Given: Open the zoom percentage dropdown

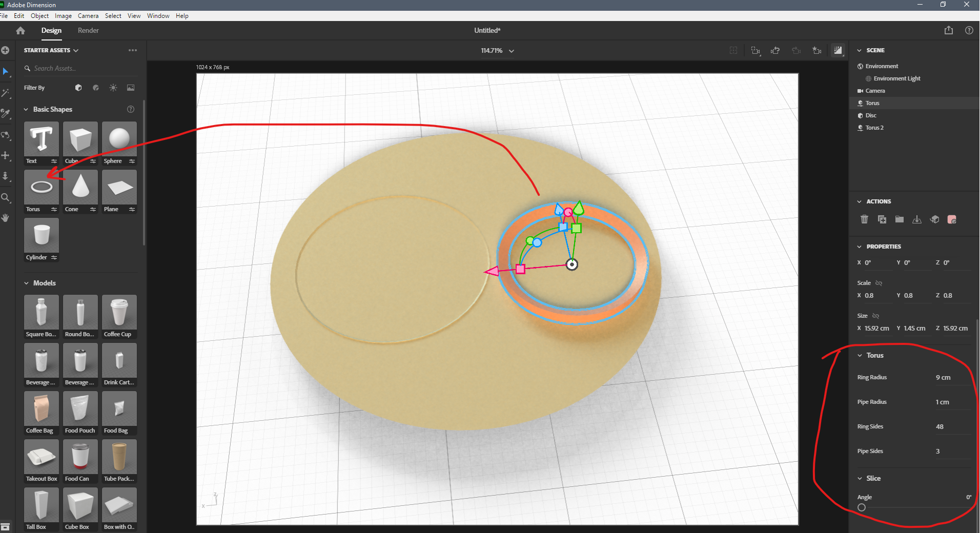Looking at the screenshot, I should 511,51.
